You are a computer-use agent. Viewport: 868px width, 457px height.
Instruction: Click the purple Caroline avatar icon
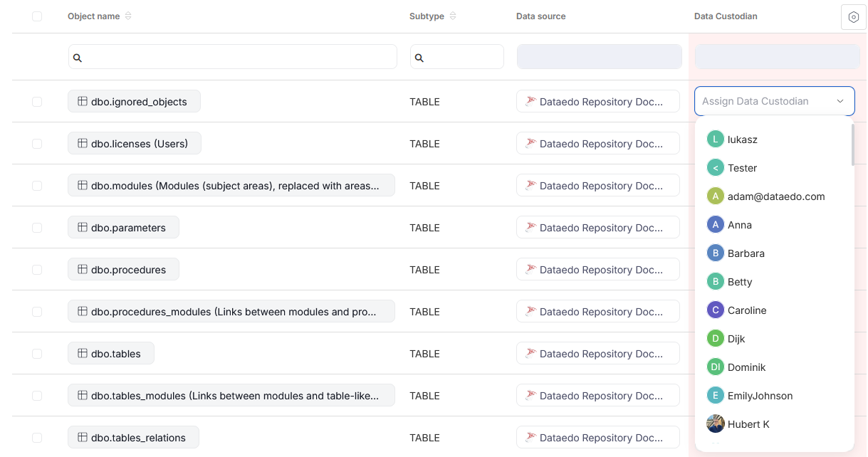pyautogui.click(x=715, y=310)
